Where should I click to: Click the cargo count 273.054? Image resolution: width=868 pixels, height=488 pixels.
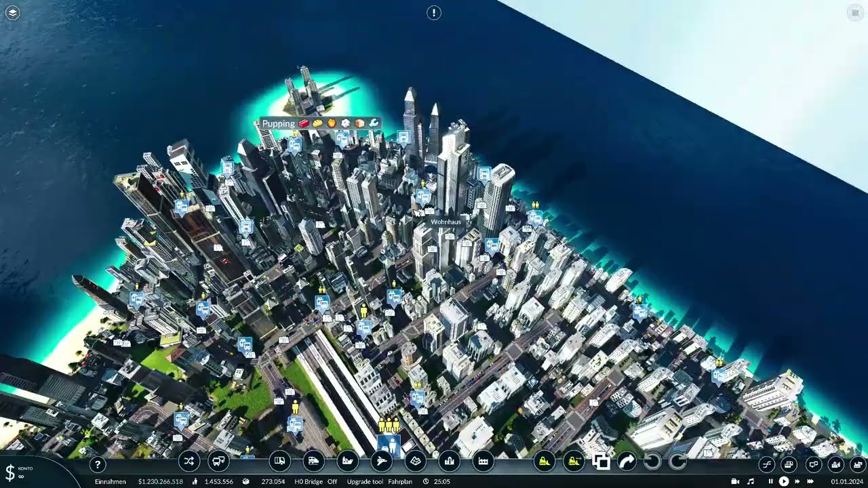click(273, 482)
